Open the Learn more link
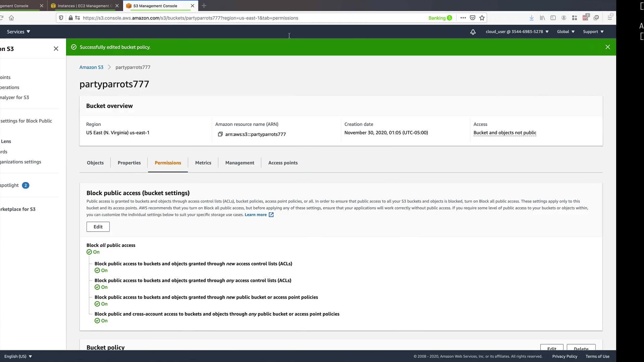This screenshot has height=362, width=644. pos(256,215)
